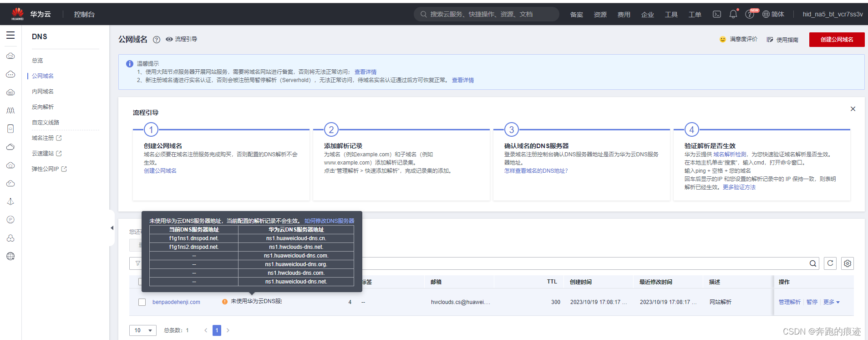Viewport: 868px width, 340px height.
Task: Open the hid_na5_bt_vcr7ss3v account menu
Action: click(x=832, y=14)
